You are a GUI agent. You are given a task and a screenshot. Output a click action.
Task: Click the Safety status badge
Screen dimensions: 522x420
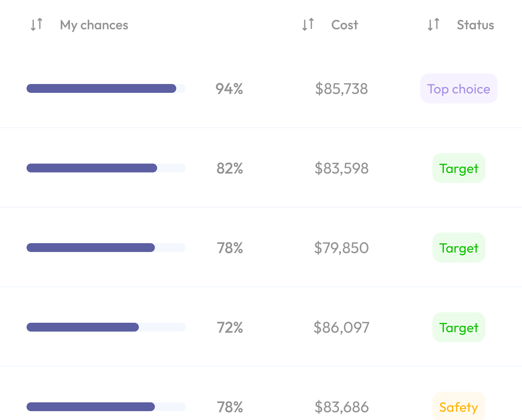tap(459, 407)
